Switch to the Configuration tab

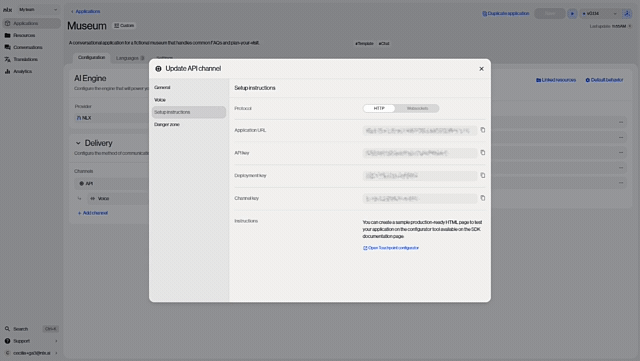91,58
